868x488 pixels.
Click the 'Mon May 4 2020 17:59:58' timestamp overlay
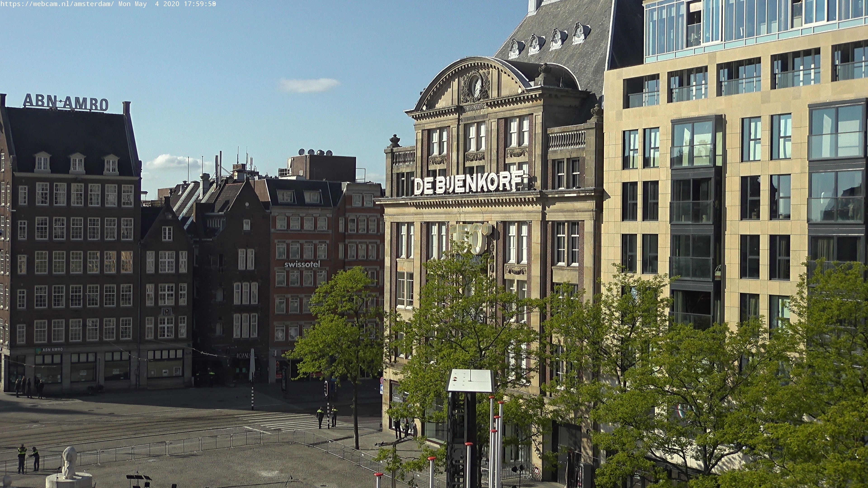[167, 4]
